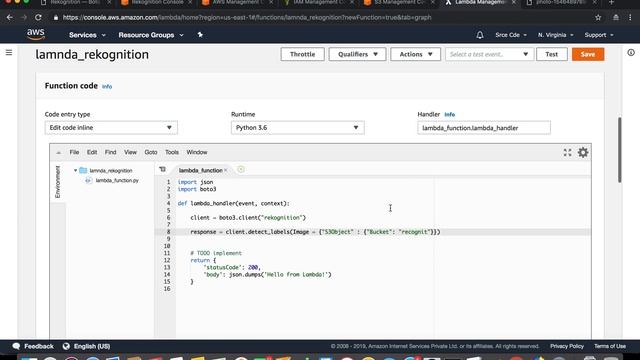640x360 pixels.
Task: Select lambda_function.py in file tree
Action: point(117,180)
